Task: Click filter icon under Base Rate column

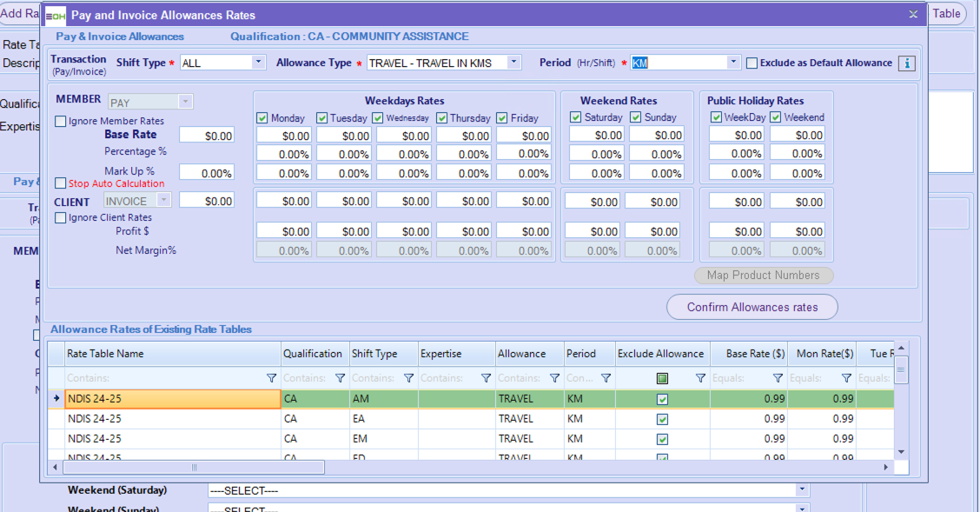Action: point(778,378)
